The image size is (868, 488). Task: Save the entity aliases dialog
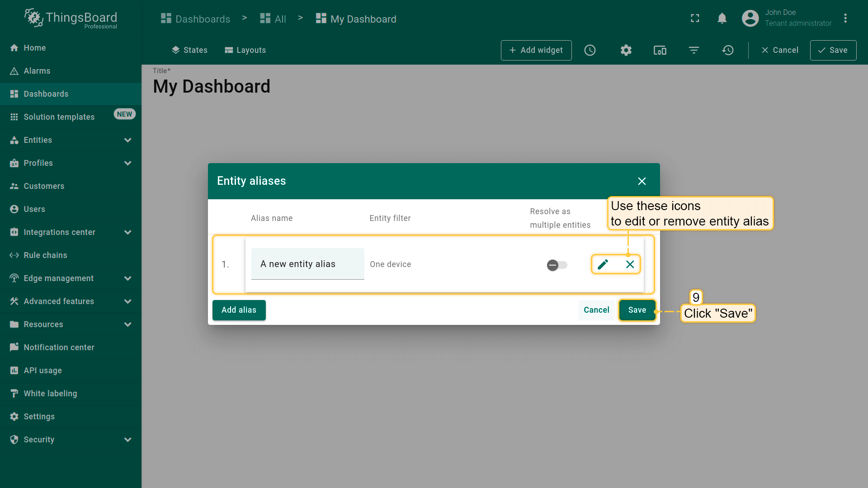click(x=637, y=310)
